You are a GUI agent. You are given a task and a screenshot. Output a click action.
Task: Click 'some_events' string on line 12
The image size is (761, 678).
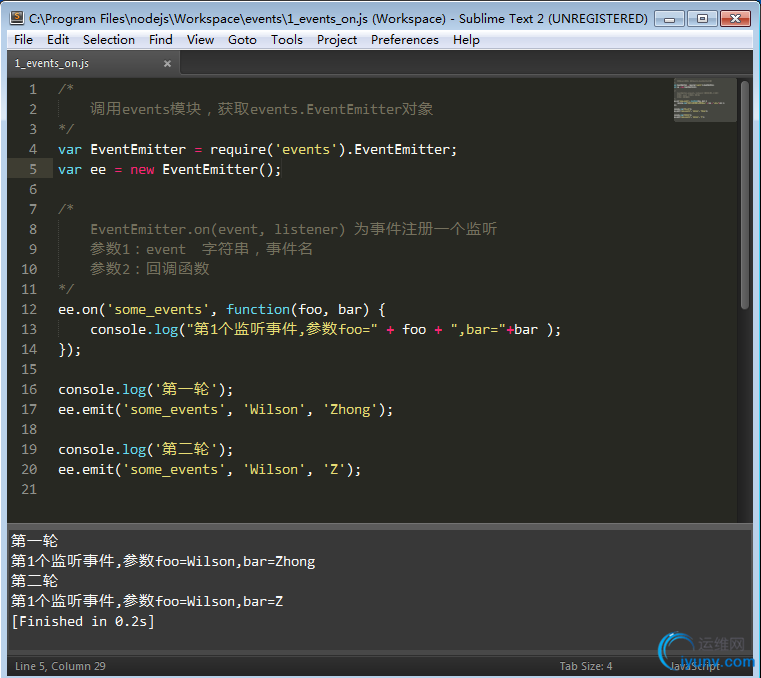tap(158, 310)
